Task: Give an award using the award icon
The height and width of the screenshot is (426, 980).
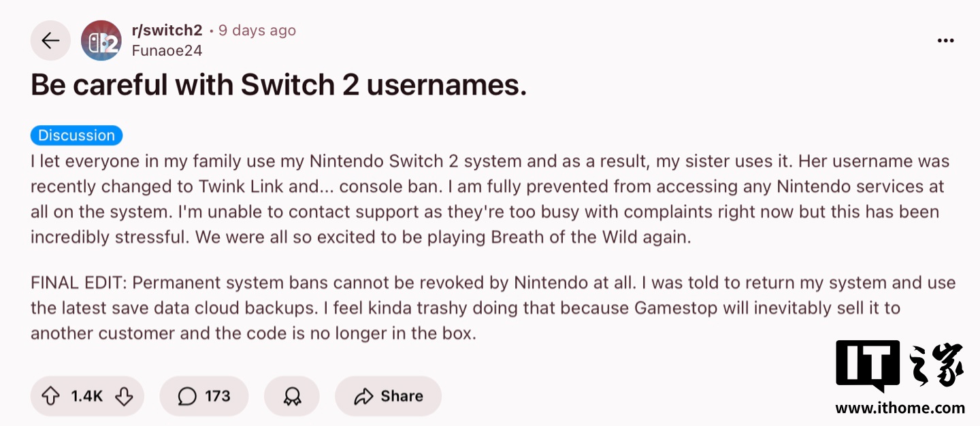Action: coord(292,396)
